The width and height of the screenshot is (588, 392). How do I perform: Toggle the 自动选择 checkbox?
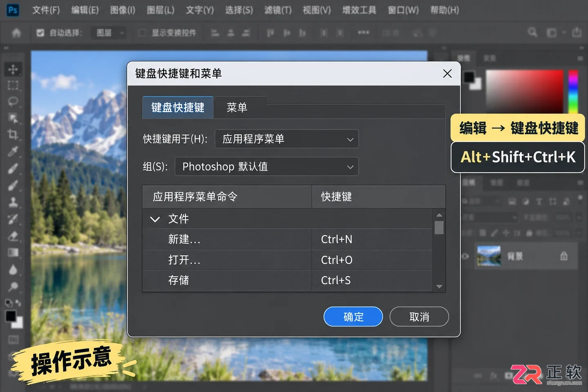pos(40,33)
